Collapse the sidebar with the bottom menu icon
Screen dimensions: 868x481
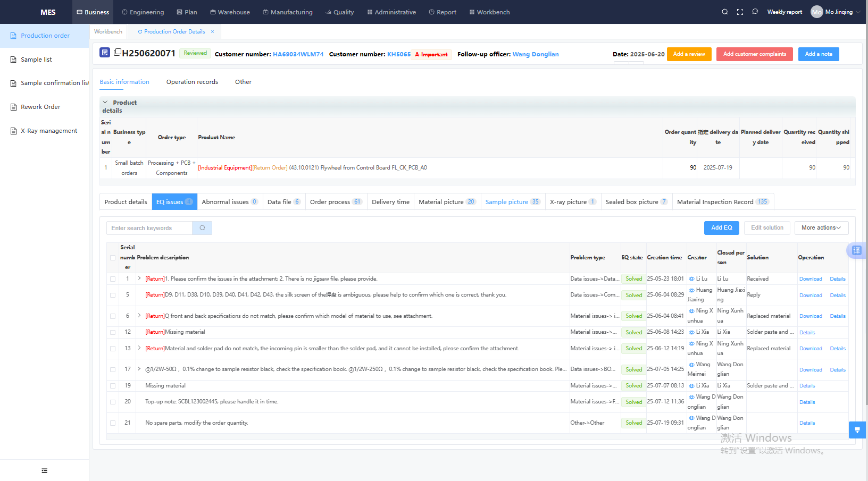[44, 470]
